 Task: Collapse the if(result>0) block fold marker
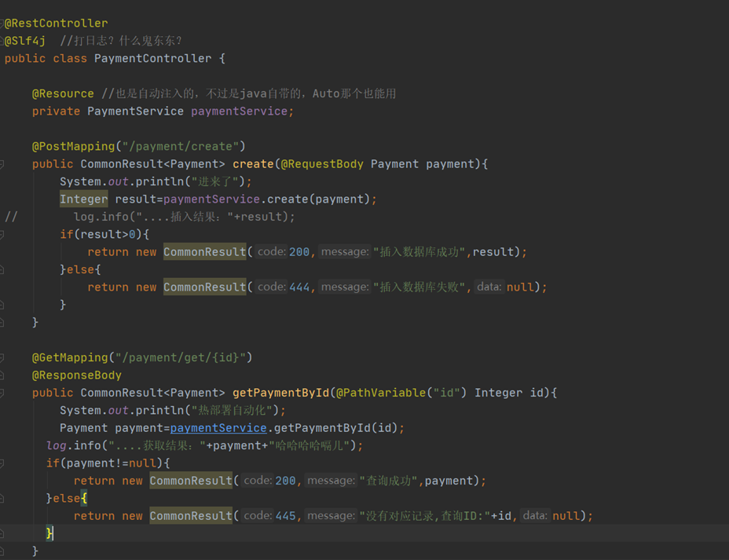click(2, 234)
